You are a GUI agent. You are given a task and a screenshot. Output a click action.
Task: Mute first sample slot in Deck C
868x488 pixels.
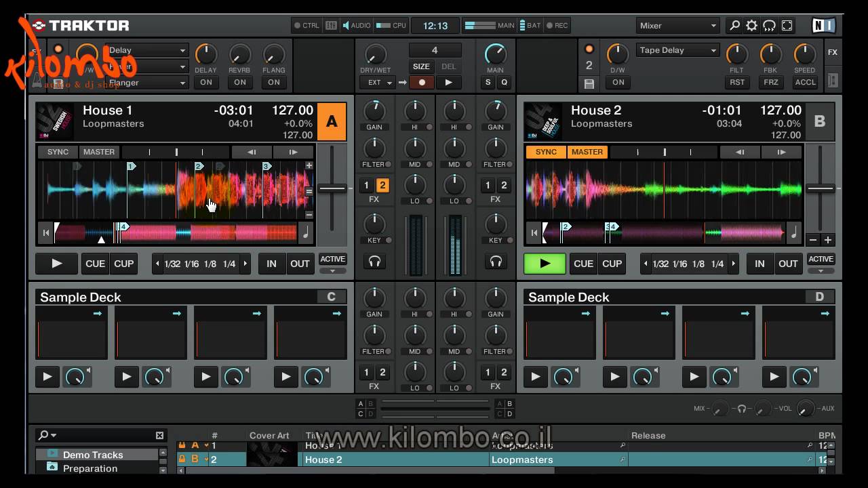tap(88, 370)
